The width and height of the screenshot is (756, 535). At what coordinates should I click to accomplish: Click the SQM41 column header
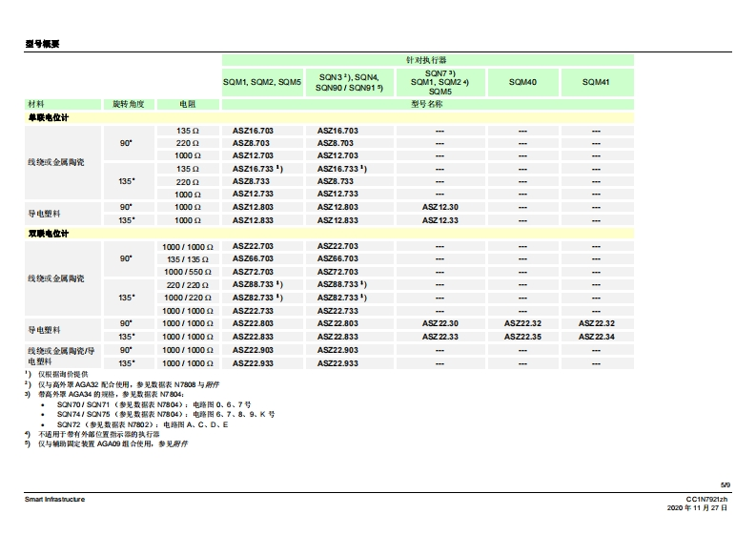coord(596,83)
